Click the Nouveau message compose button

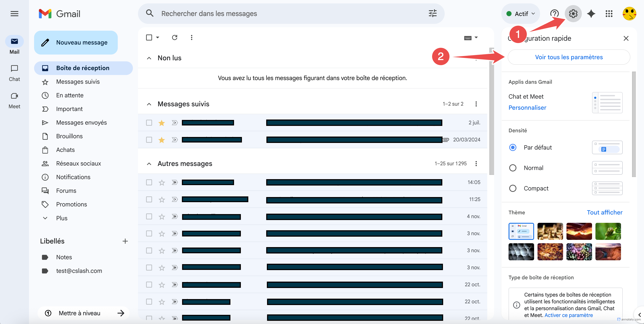[x=76, y=43]
